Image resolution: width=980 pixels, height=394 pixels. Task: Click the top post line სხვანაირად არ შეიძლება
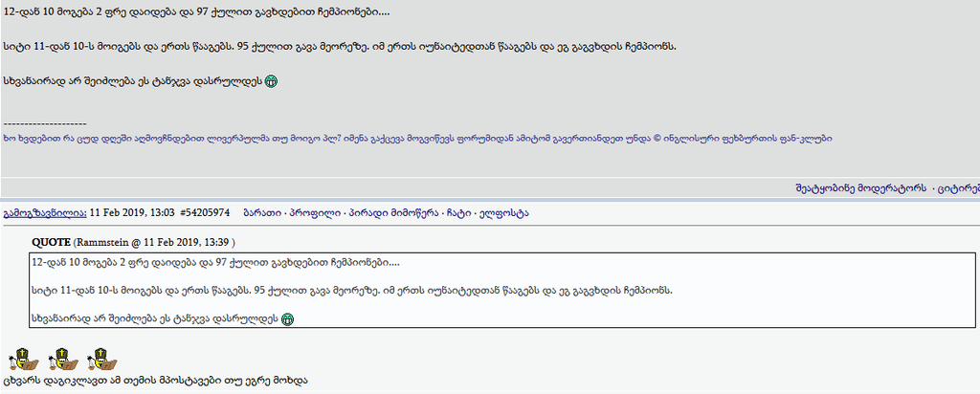[132, 82]
